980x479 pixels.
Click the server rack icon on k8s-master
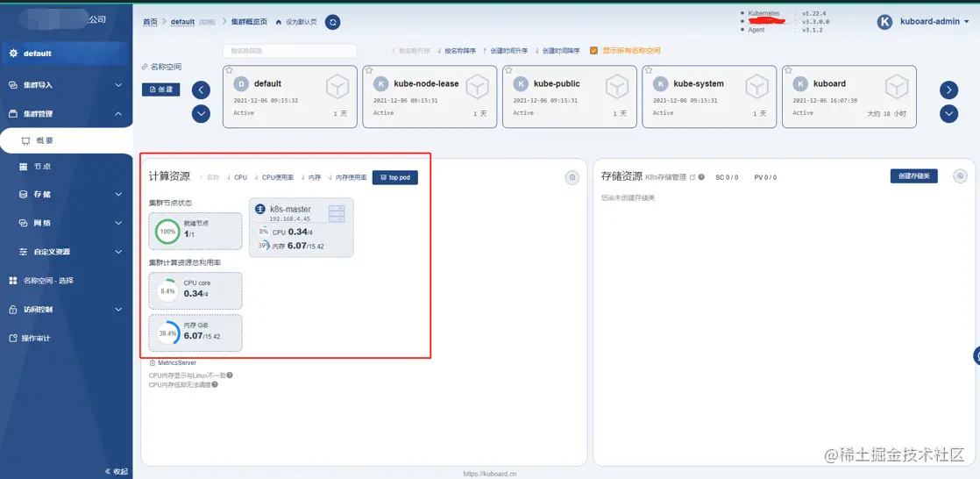click(337, 213)
